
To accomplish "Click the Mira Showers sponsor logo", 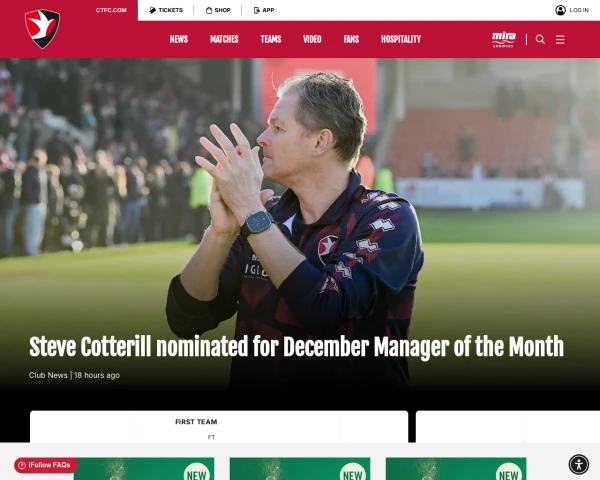I will pos(504,39).
